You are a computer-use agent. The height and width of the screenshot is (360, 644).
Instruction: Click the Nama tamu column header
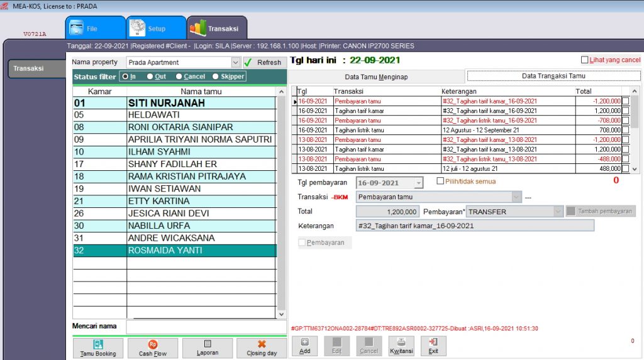click(x=201, y=92)
